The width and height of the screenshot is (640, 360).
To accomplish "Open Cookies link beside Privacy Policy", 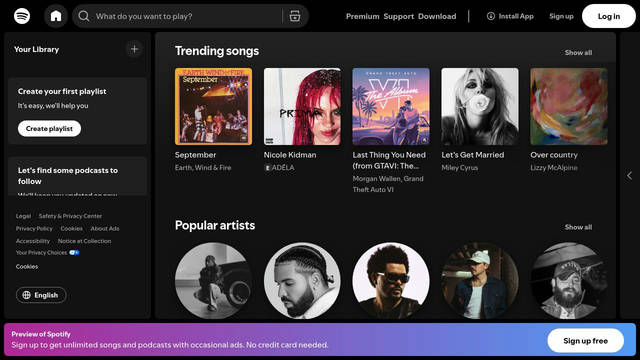I will (x=71, y=229).
